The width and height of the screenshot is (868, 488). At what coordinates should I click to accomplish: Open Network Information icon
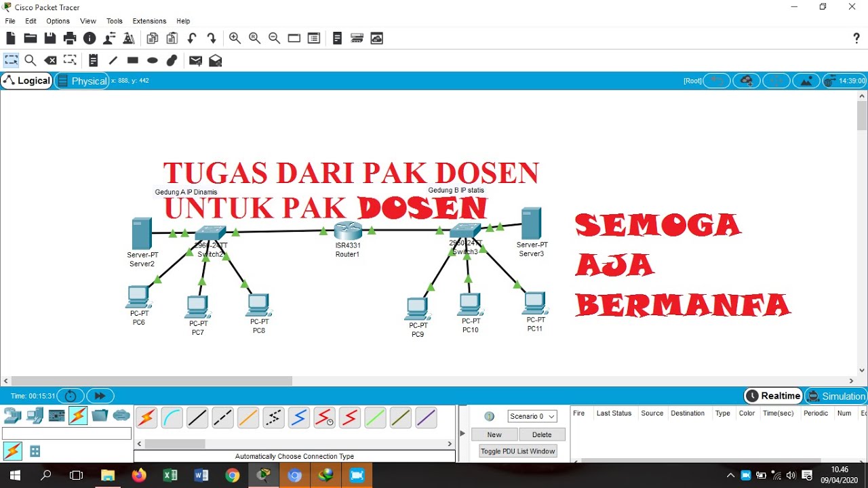click(x=90, y=39)
